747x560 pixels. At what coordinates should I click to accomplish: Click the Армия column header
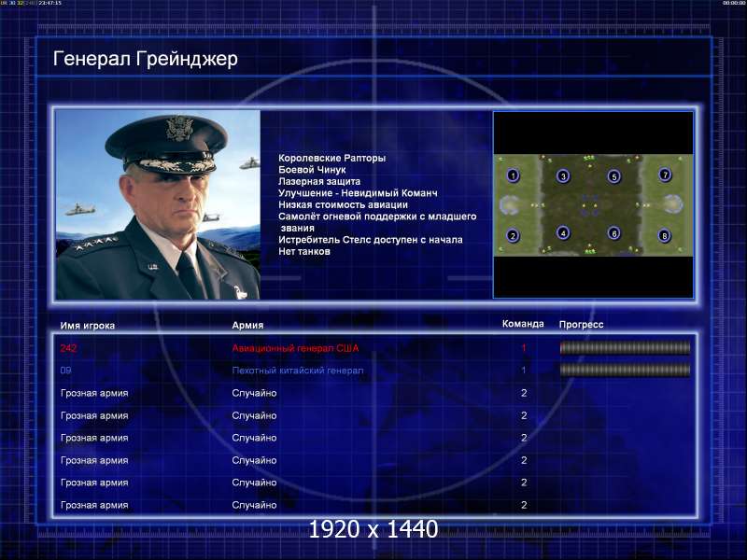pos(247,325)
